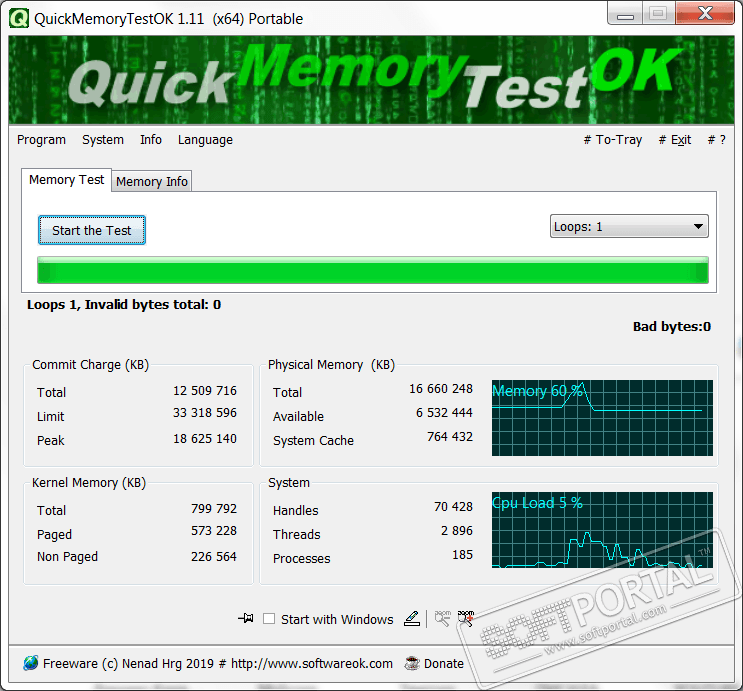Image resolution: width=743 pixels, height=691 pixels.
Task: Click Processes count 185
Action: [462, 555]
